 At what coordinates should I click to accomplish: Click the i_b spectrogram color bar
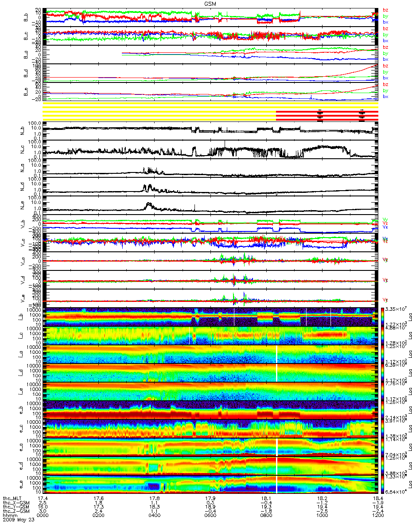[x=382, y=317]
